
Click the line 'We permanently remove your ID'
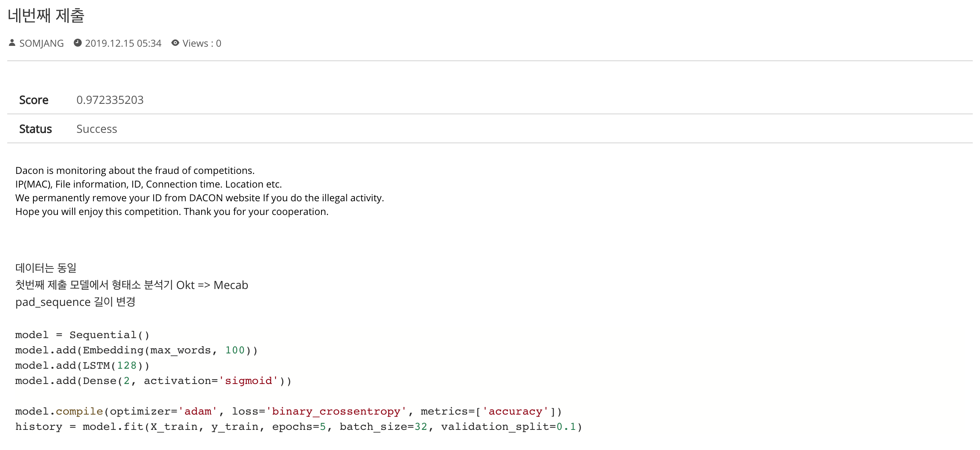click(x=200, y=198)
